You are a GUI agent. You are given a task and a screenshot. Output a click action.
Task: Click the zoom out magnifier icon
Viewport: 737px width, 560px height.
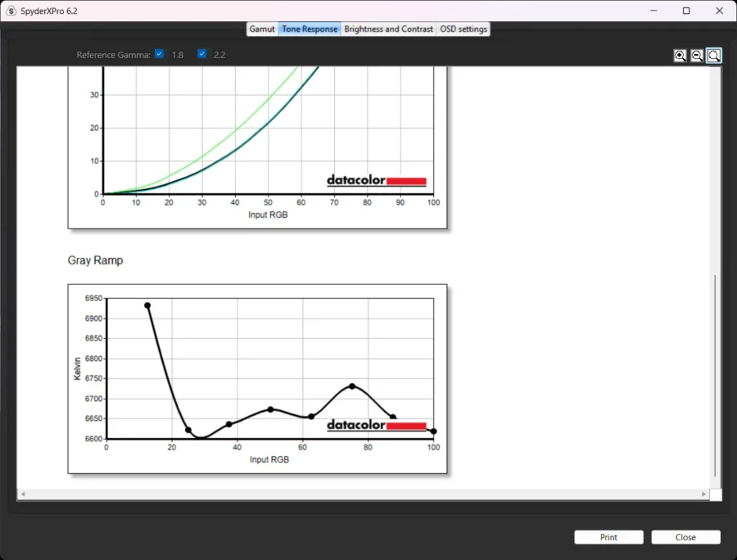(697, 56)
